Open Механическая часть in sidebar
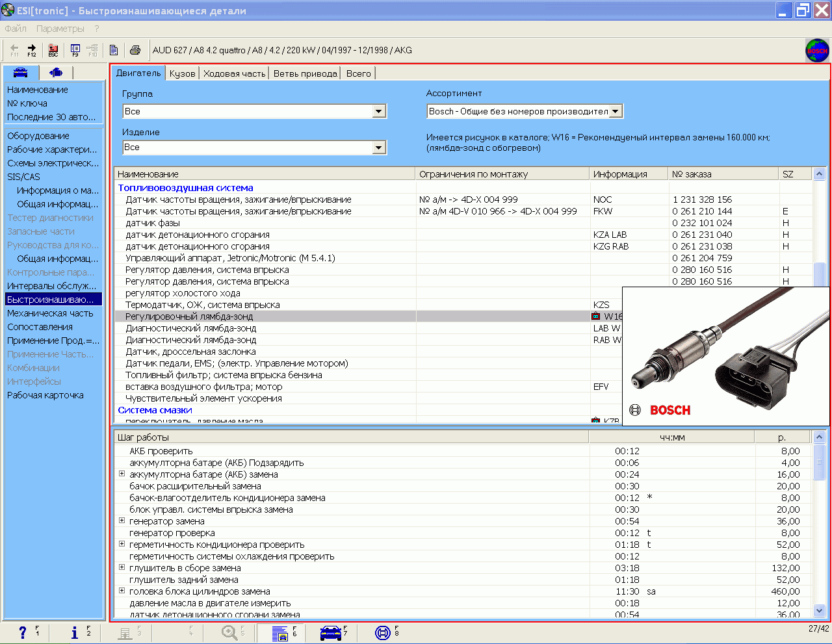832x644 pixels. pos(50,313)
